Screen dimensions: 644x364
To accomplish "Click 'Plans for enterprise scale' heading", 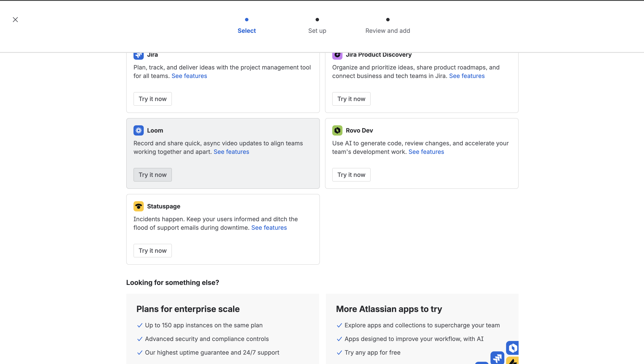I will pyautogui.click(x=188, y=309).
